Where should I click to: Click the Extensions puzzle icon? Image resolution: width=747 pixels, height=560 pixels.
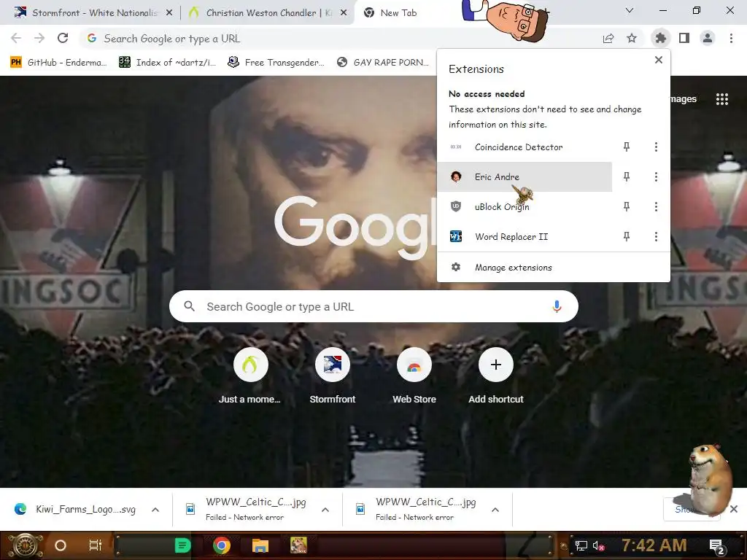660,38
